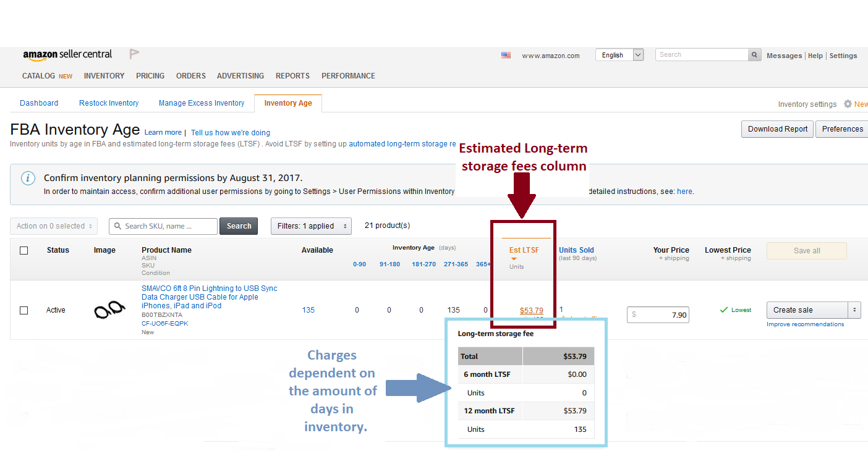Viewport: 868px width, 451px height.
Task: Click the 181-270 days age header
Action: (x=424, y=264)
